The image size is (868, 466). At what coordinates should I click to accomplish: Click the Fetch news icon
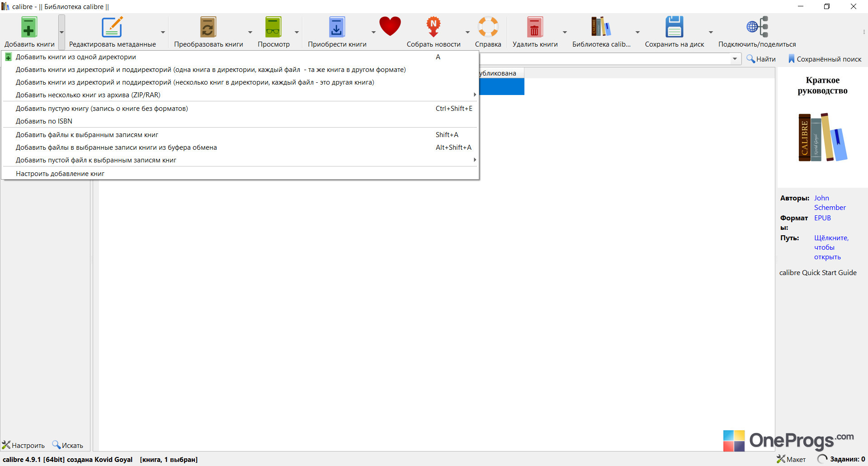tap(433, 27)
